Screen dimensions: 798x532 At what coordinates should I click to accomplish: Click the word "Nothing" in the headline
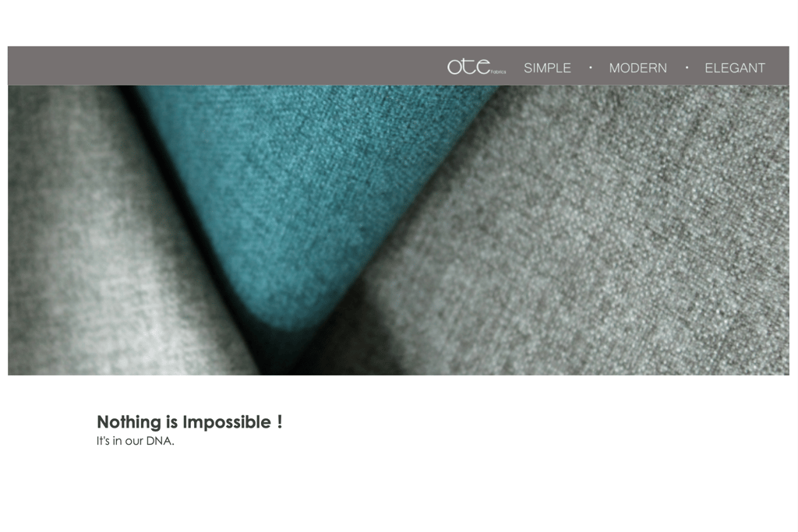coord(129,422)
